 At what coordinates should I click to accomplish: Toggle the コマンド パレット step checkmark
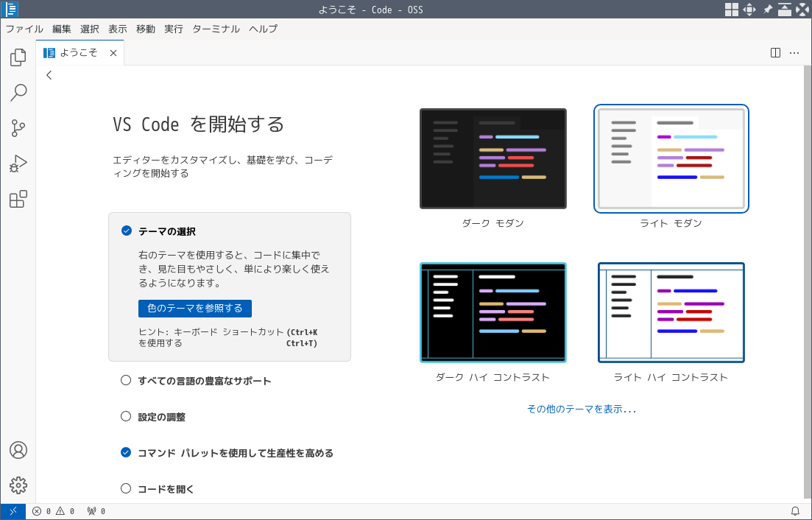(126, 452)
